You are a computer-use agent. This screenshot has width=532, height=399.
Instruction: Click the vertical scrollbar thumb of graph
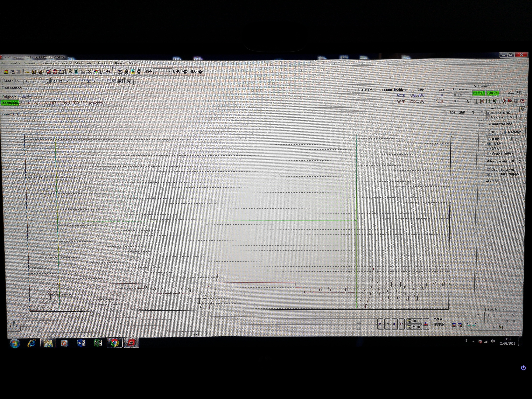(481, 125)
